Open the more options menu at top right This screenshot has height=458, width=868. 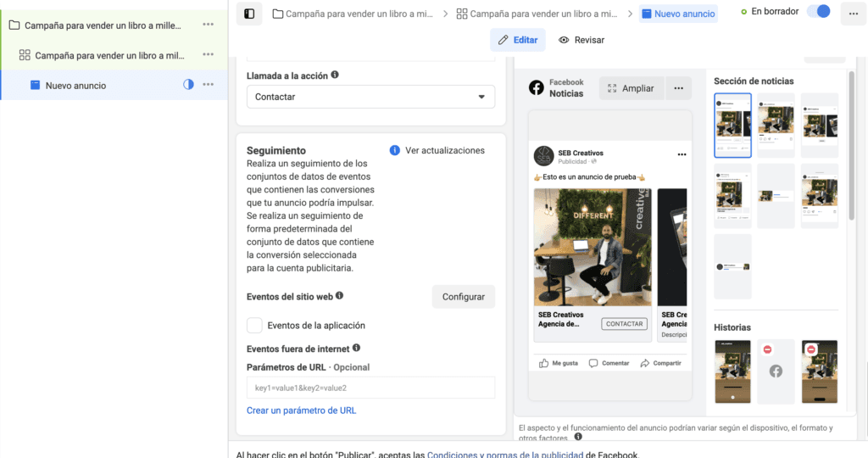851,14
